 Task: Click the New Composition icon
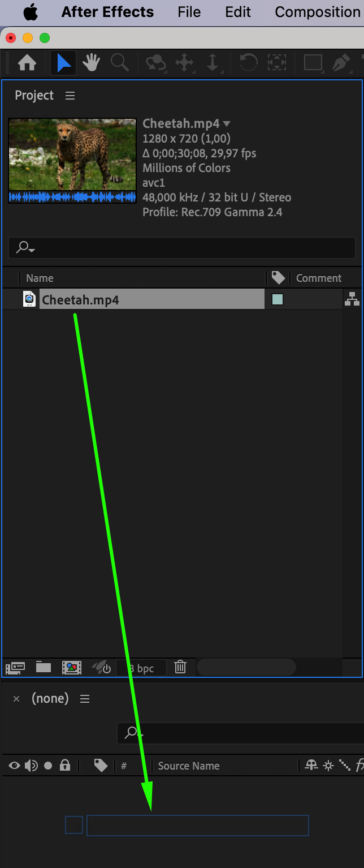tap(72, 668)
